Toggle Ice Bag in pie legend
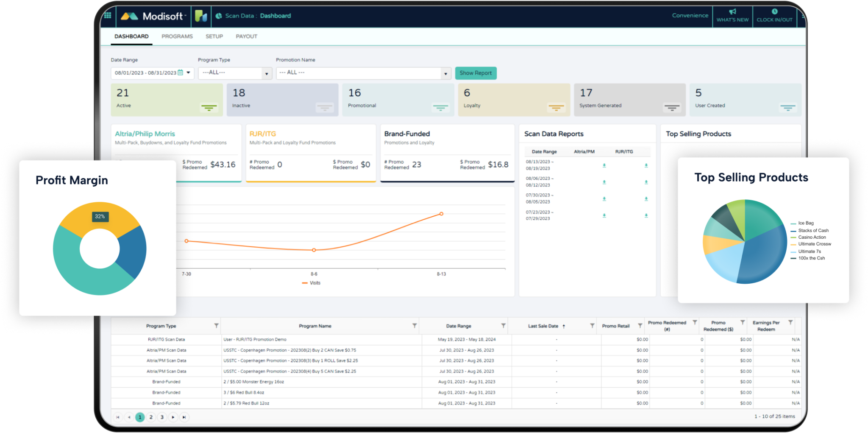Viewport: 868px width, 433px height. click(805, 223)
